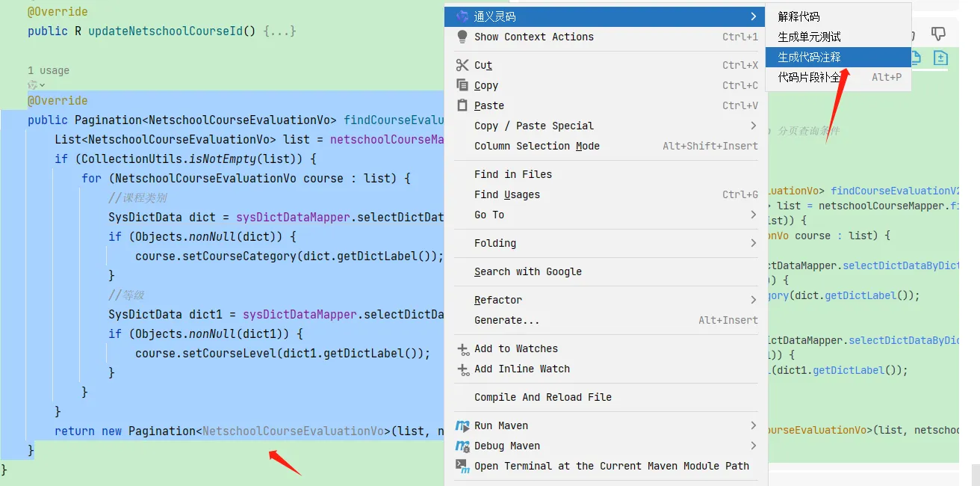Screen dimensions: 980x486
Task: Click Find Usages menu entry
Action: (506, 194)
